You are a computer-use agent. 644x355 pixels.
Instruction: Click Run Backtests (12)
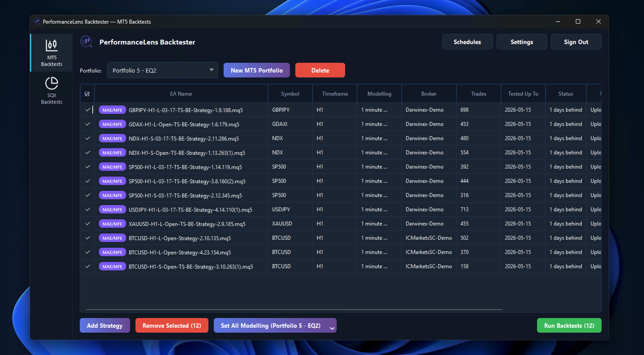tap(569, 326)
